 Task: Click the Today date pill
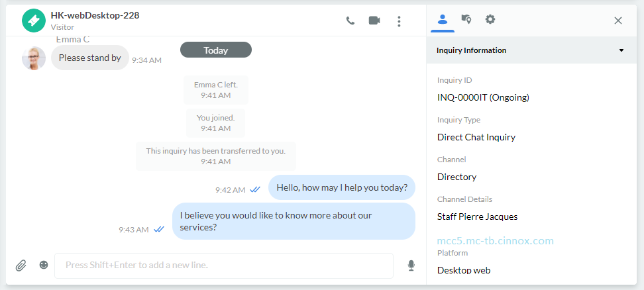coord(216,50)
